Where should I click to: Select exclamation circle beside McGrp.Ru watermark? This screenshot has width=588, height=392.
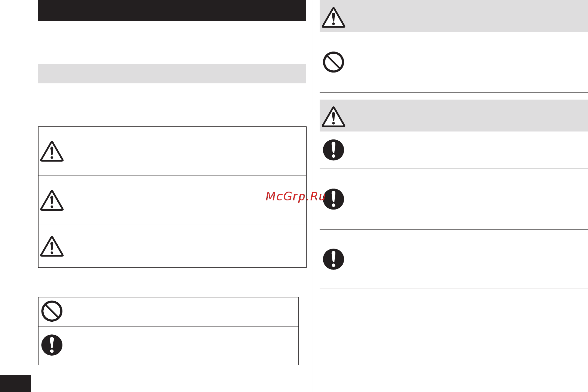pos(333,199)
